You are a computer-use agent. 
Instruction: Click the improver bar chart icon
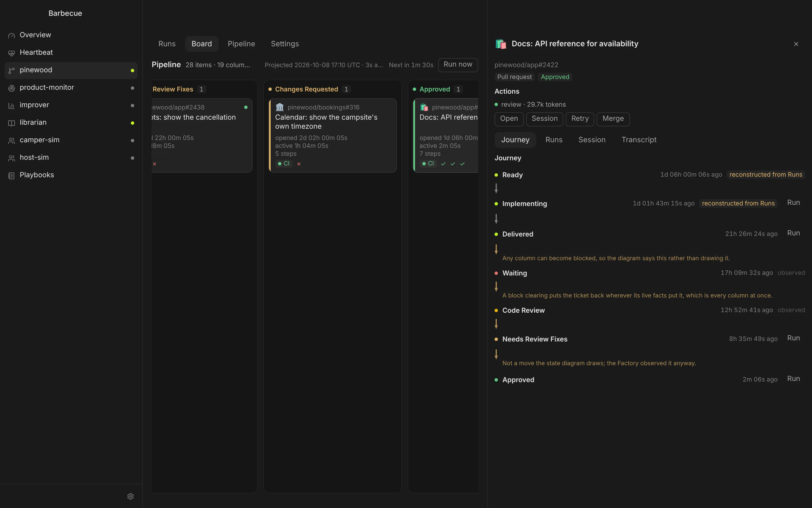pos(11,106)
